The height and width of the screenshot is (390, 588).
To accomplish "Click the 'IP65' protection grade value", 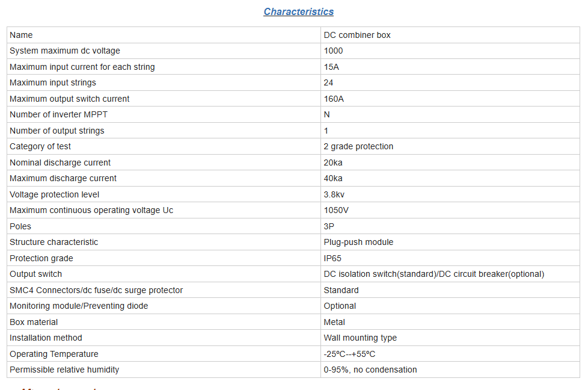I will [x=332, y=258].
